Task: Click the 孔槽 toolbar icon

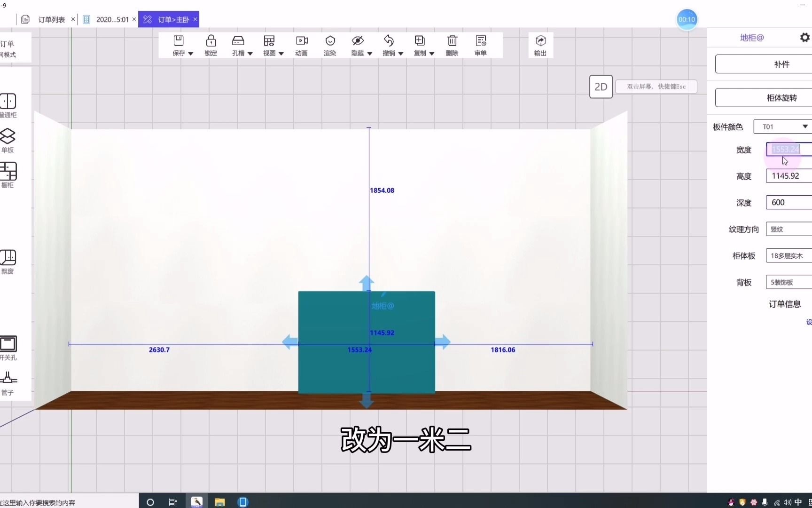Action: click(238, 40)
